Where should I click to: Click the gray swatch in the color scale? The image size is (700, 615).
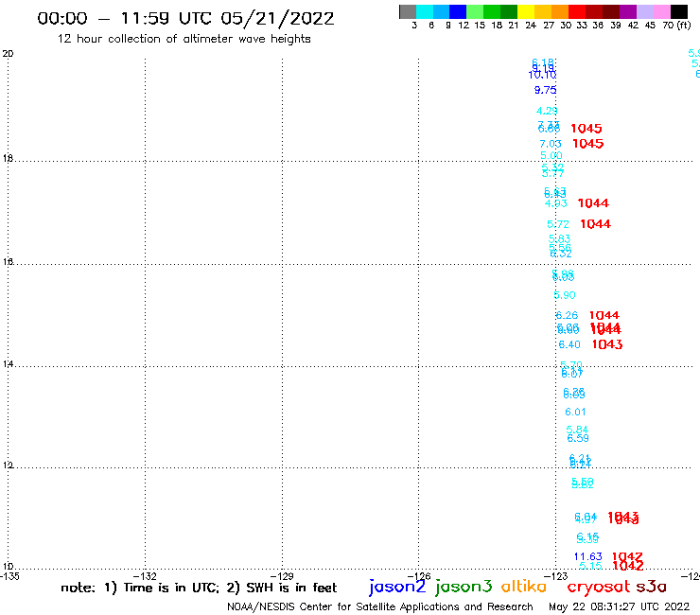[408, 11]
